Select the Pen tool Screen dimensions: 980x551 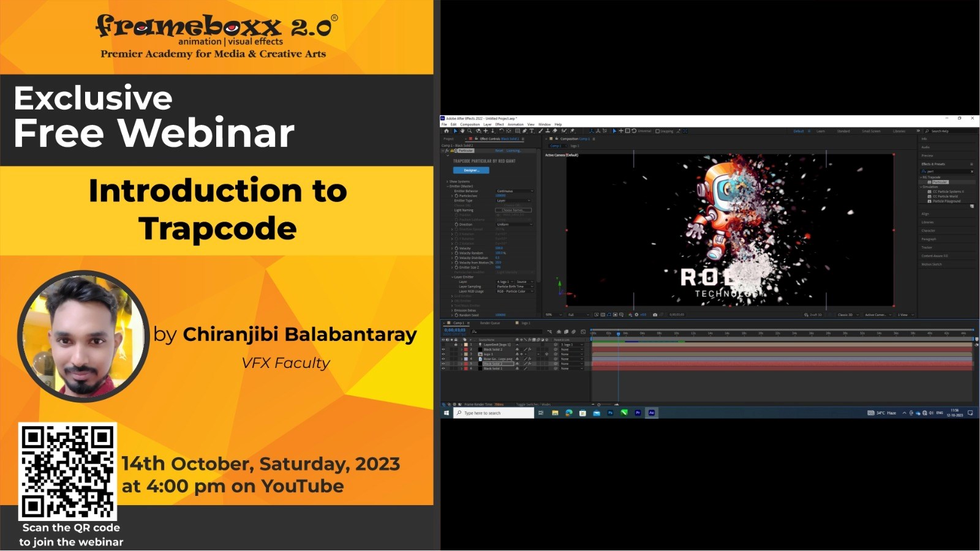[524, 131]
